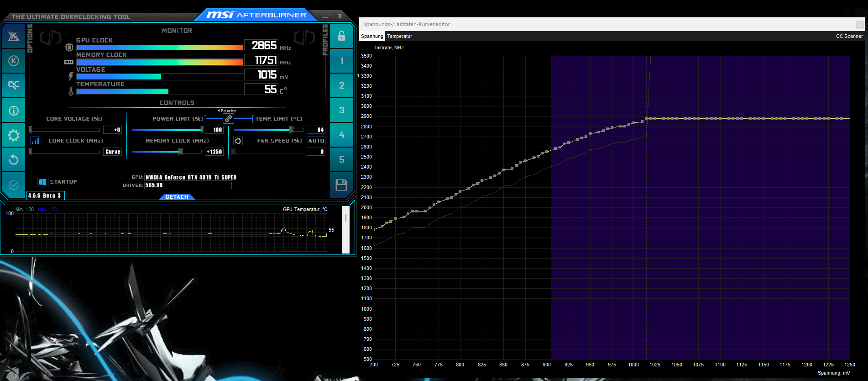
Task: Click the power limit 100 value field
Action: [214, 130]
